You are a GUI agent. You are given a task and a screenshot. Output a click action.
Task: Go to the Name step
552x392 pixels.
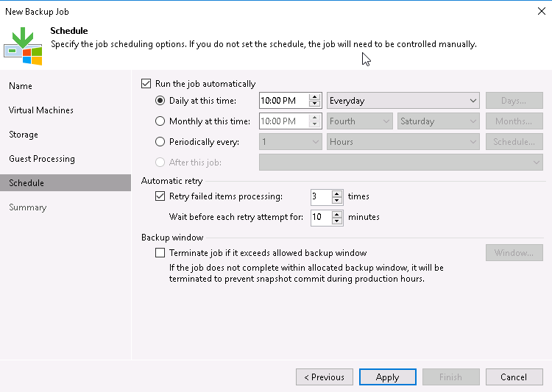(21, 86)
